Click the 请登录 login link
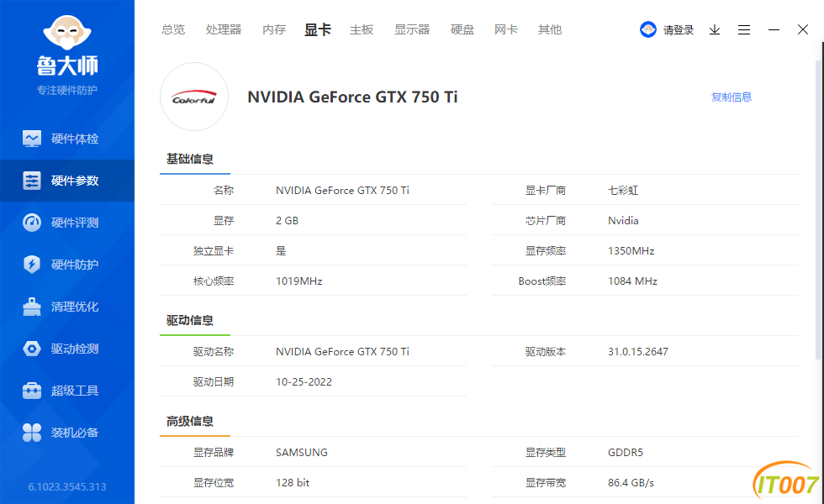 point(679,30)
